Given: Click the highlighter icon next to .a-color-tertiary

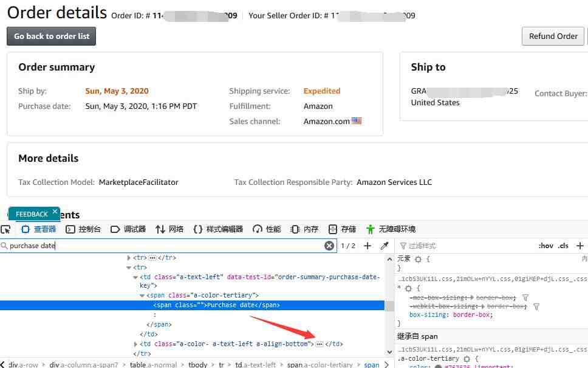Looking at the screenshot, I should [467, 359].
